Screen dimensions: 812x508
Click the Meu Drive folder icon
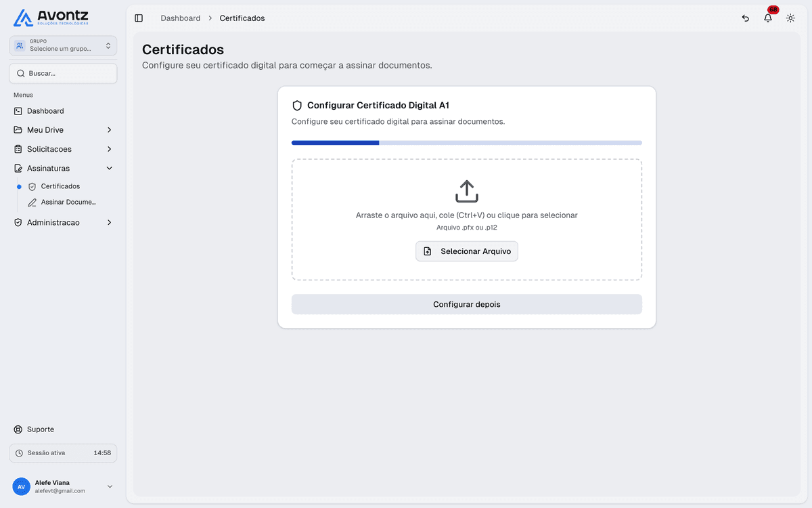[18, 129]
